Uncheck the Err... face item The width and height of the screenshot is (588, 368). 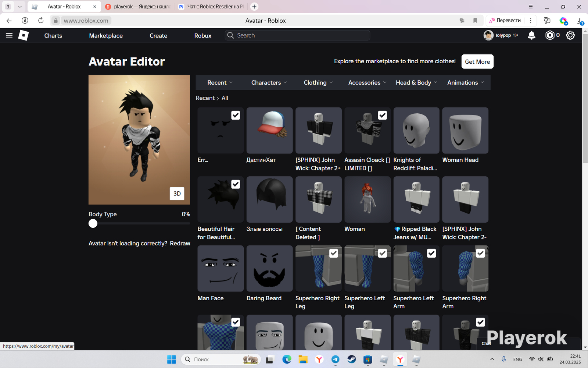click(x=236, y=115)
